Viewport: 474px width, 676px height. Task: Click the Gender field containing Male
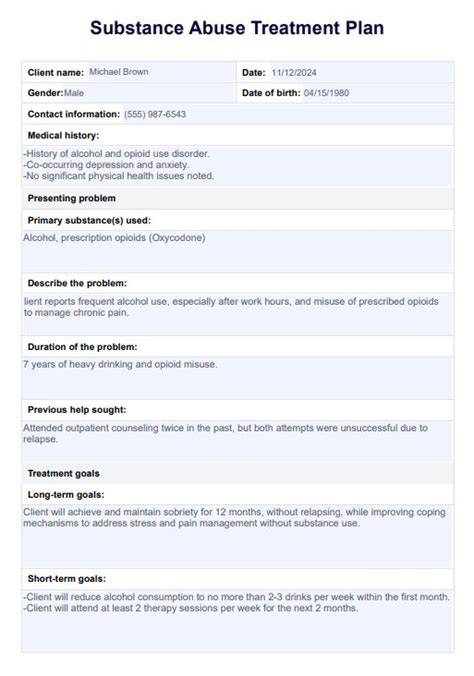[149, 93]
